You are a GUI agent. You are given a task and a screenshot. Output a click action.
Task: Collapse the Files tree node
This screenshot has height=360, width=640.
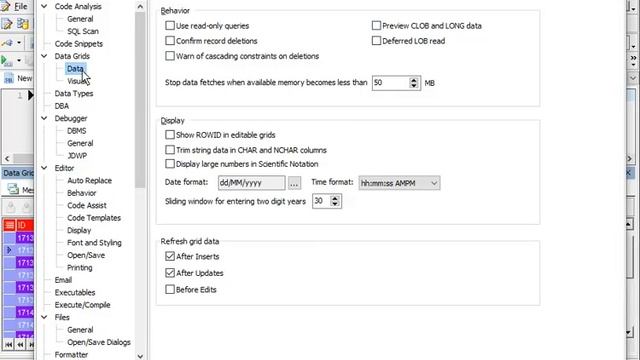click(44, 318)
